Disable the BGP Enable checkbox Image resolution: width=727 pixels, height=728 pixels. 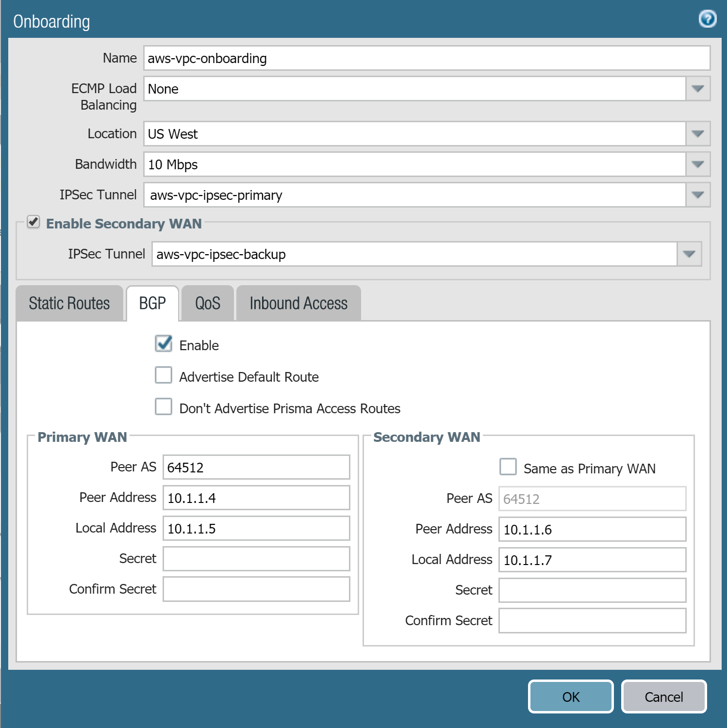tap(164, 344)
